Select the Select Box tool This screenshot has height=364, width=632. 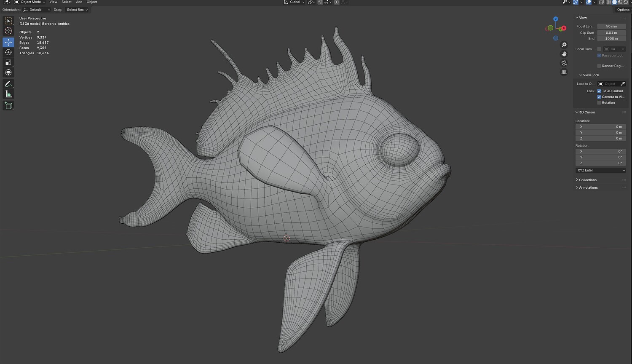(8, 21)
